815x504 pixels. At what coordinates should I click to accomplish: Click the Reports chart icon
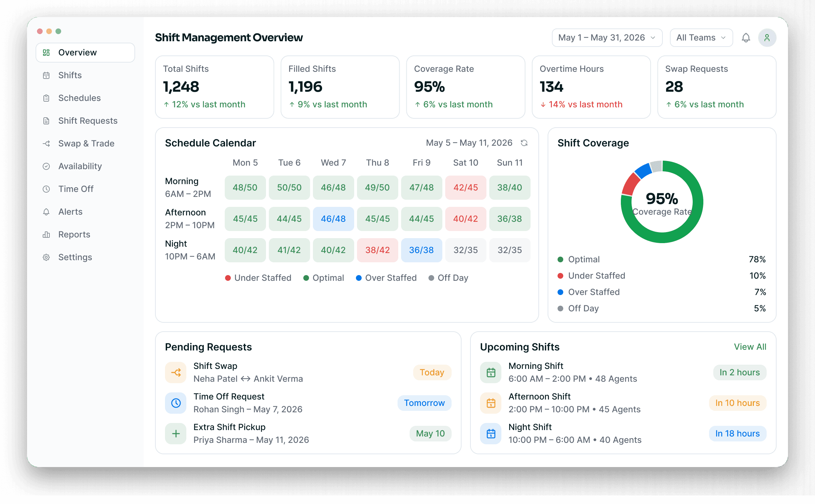[x=46, y=235]
